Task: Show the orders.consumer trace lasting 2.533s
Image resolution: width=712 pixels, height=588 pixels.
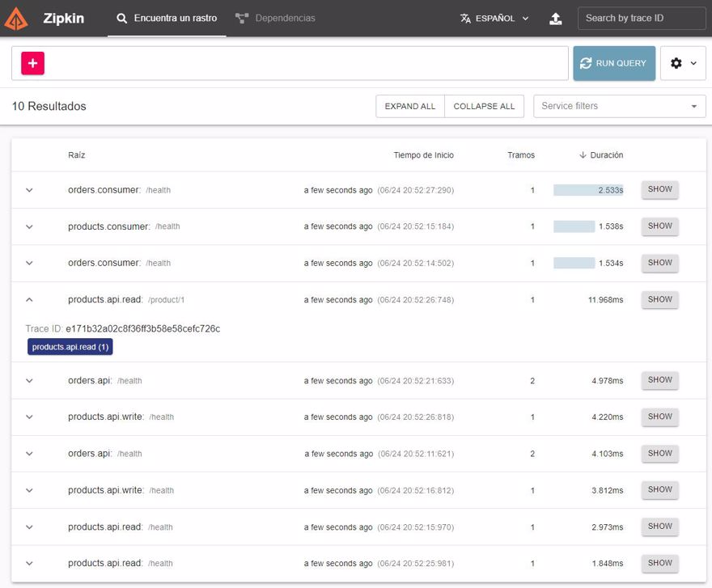Action: (x=659, y=190)
